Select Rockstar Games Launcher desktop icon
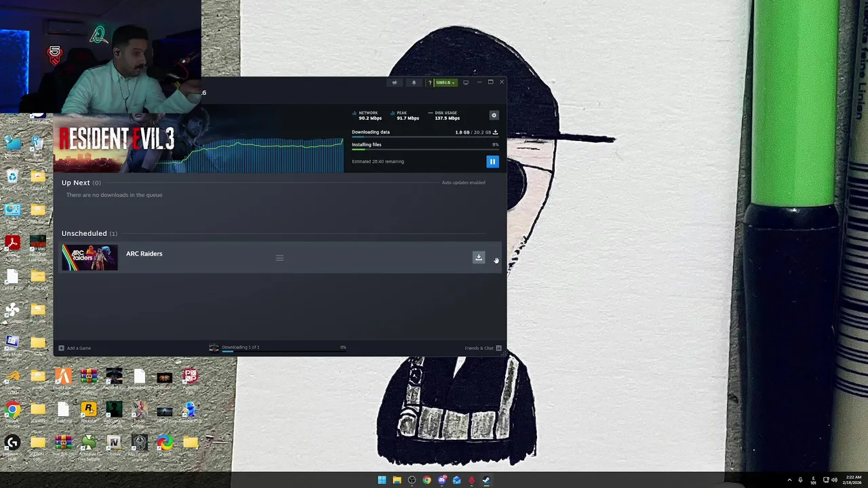This screenshot has height=488, width=868. point(88,413)
